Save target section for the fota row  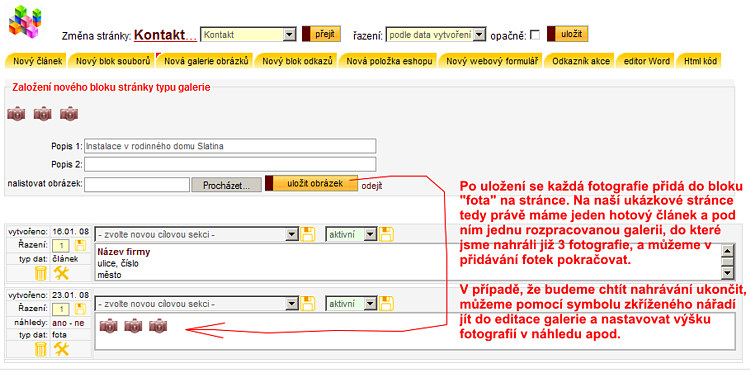308,303
